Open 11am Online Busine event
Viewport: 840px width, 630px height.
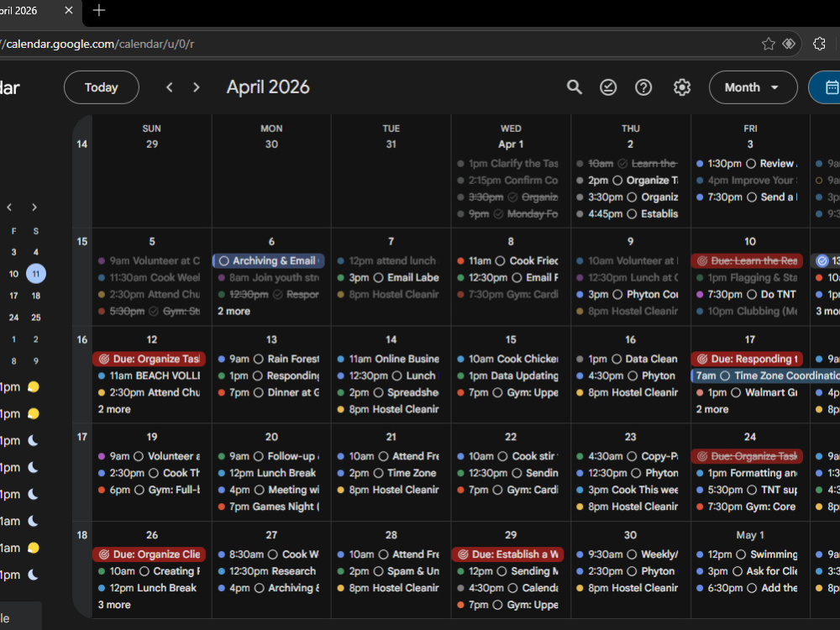pos(388,359)
